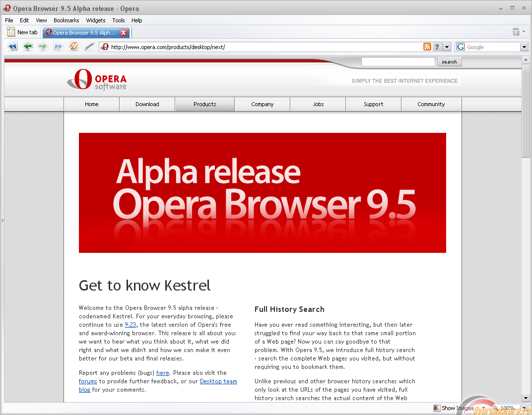Viewport: 532px width, 415px height.
Task: Open the Google search engine dropdown
Action: (524, 47)
